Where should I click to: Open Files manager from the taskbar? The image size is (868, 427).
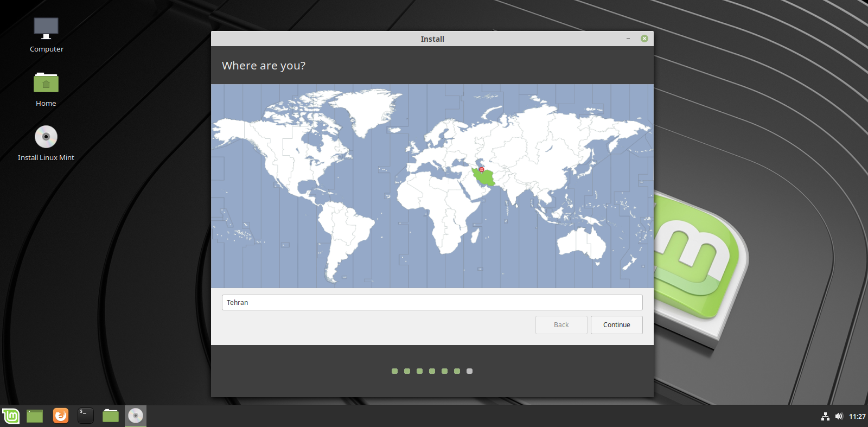point(111,416)
